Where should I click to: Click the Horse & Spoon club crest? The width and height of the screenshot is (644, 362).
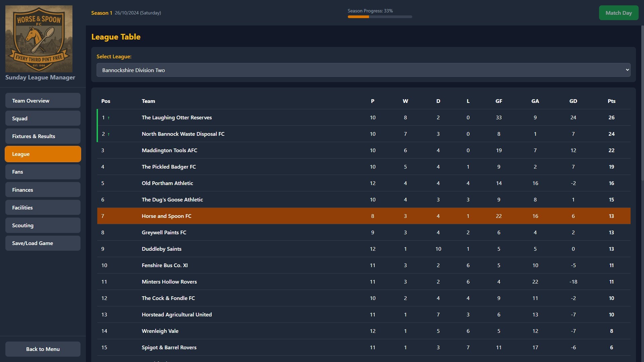pyautogui.click(x=39, y=39)
